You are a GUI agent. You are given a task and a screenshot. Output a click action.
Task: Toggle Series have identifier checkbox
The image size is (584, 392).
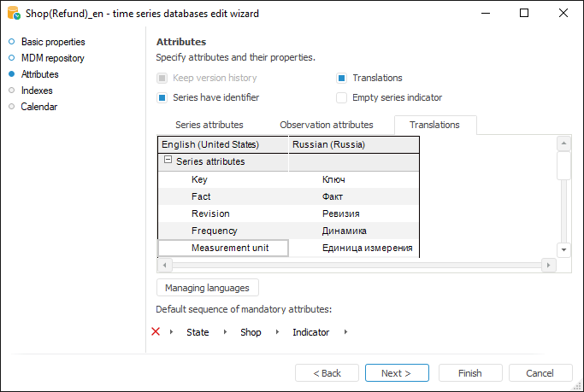[x=162, y=97]
